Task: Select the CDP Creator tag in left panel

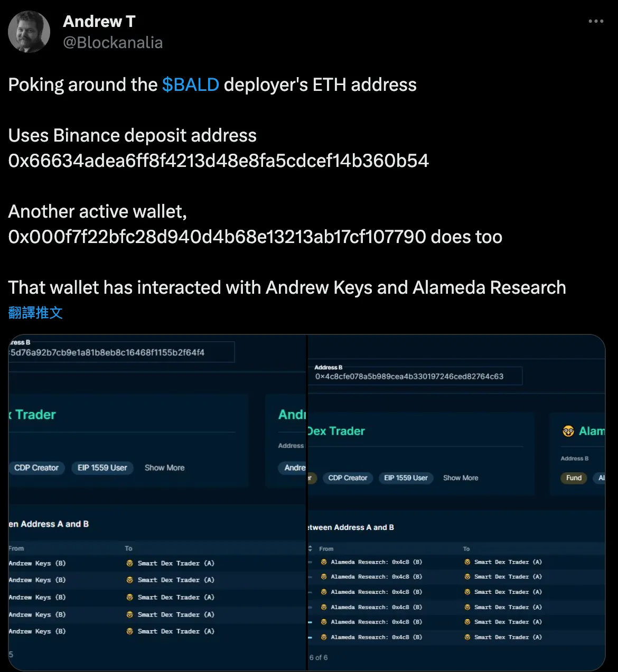Action: [x=36, y=468]
